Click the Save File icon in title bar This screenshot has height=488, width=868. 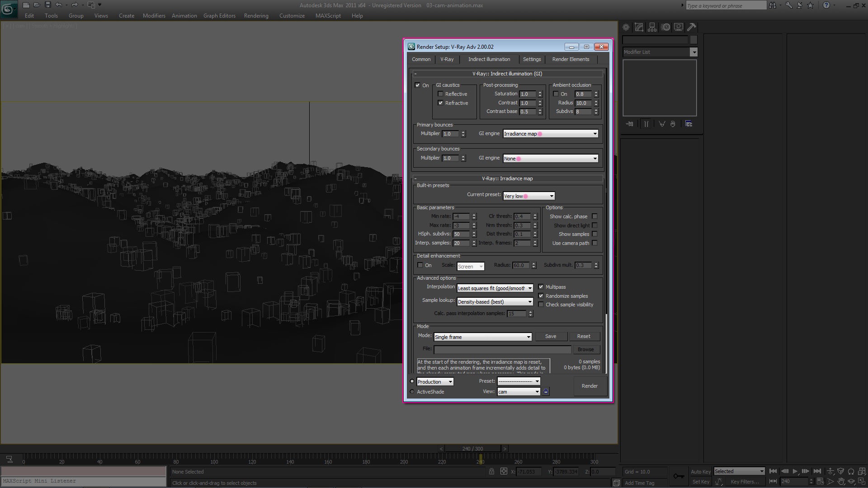(x=47, y=5)
